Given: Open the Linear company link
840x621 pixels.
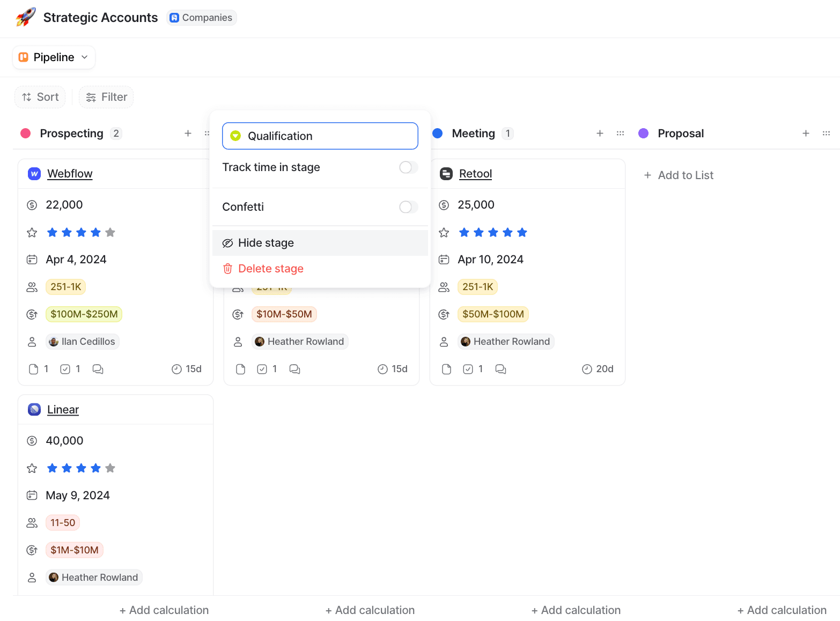Looking at the screenshot, I should click(x=63, y=410).
